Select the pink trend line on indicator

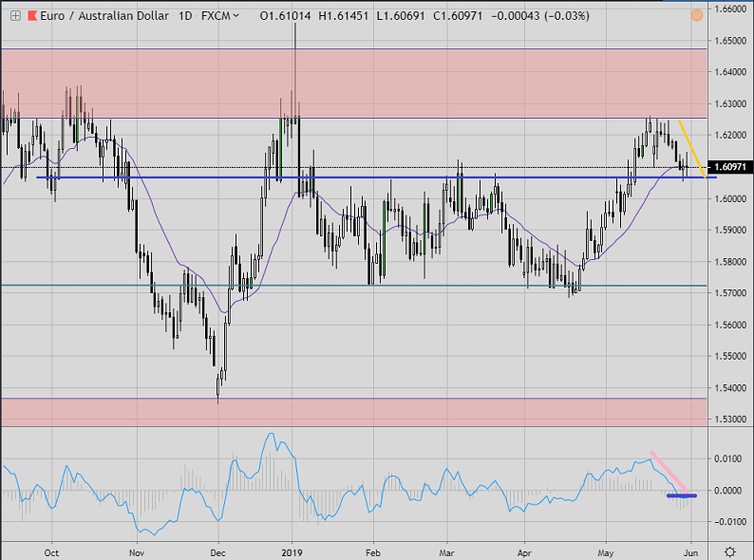click(x=669, y=472)
